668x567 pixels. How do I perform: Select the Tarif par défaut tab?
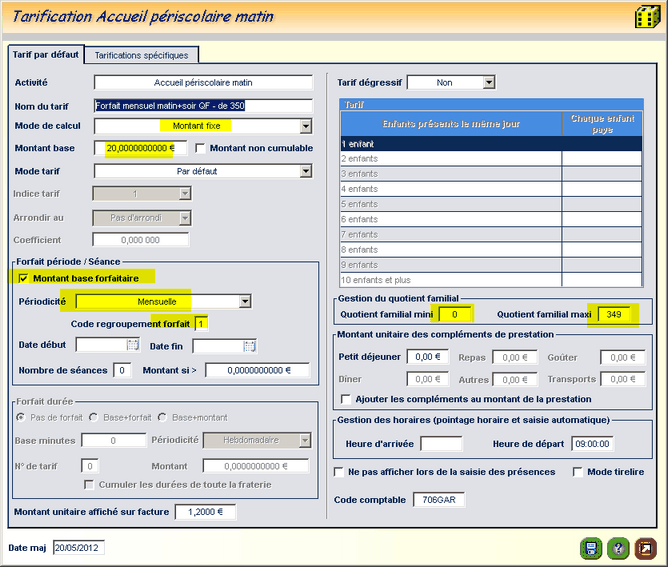(45, 54)
